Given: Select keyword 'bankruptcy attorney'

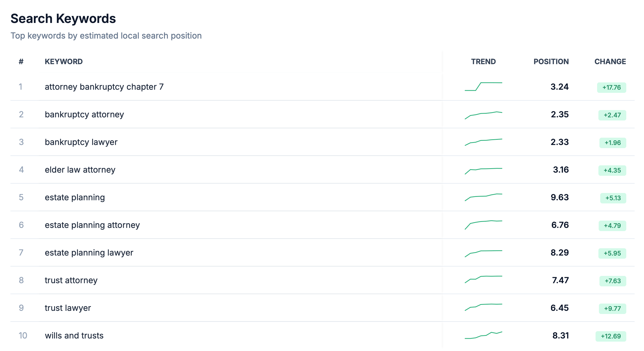Looking at the screenshot, I should click(x=84, y=114).
